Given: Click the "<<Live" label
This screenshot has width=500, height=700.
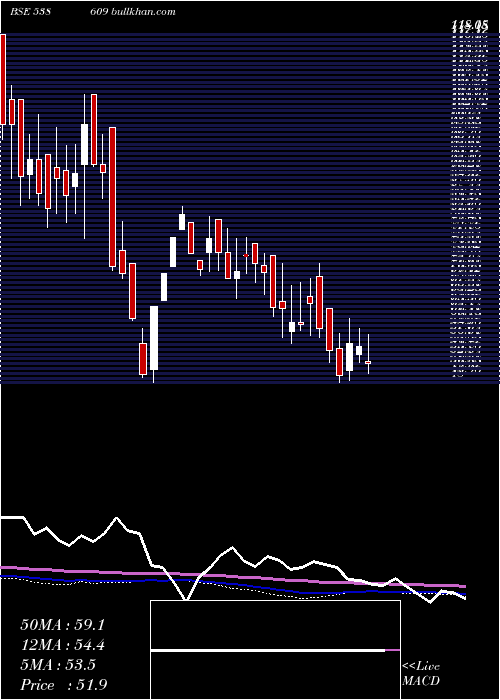Looking at the screenshot, I should 421,667.
